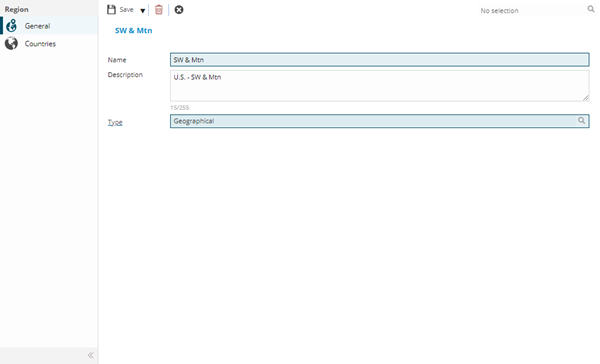Click the search magnifier at top right

click(591, 9)
